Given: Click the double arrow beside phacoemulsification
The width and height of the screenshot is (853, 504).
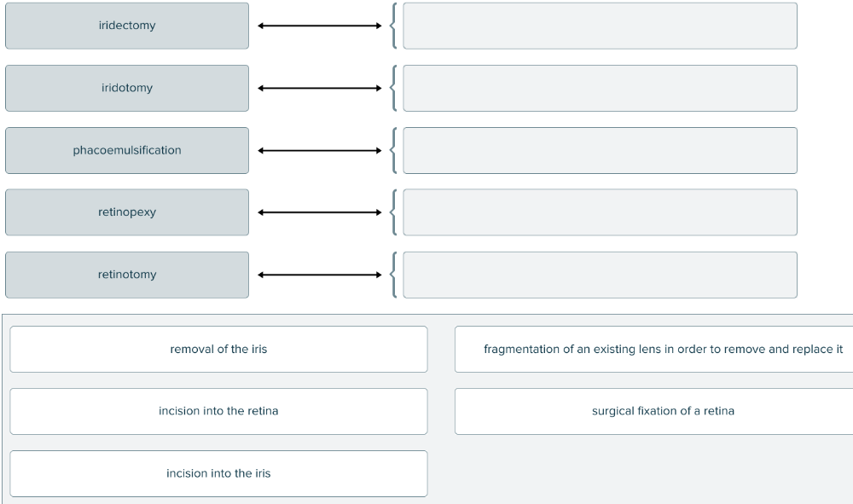Looking at the screenshot, I should [320, 151].
